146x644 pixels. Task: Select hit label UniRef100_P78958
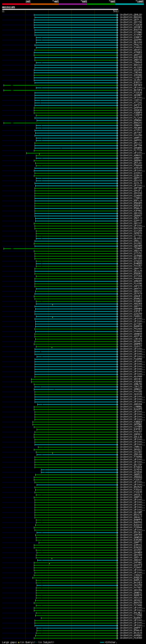coord(131,457)
